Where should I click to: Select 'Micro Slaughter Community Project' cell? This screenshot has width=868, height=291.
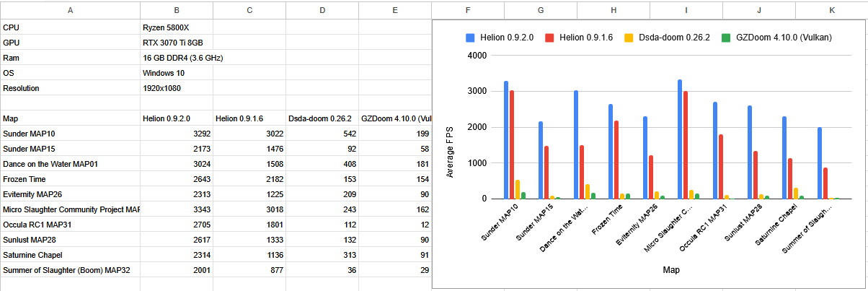point(70,209)
